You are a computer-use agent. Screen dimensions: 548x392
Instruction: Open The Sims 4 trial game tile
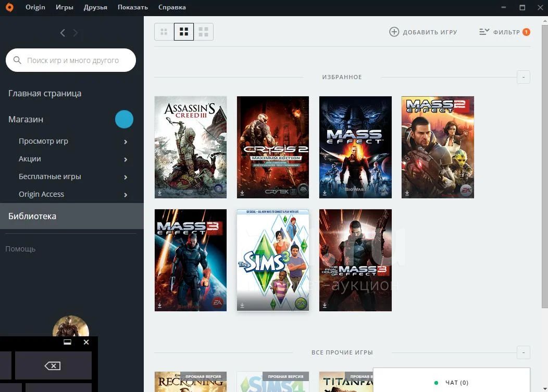[x=273, y=382]
